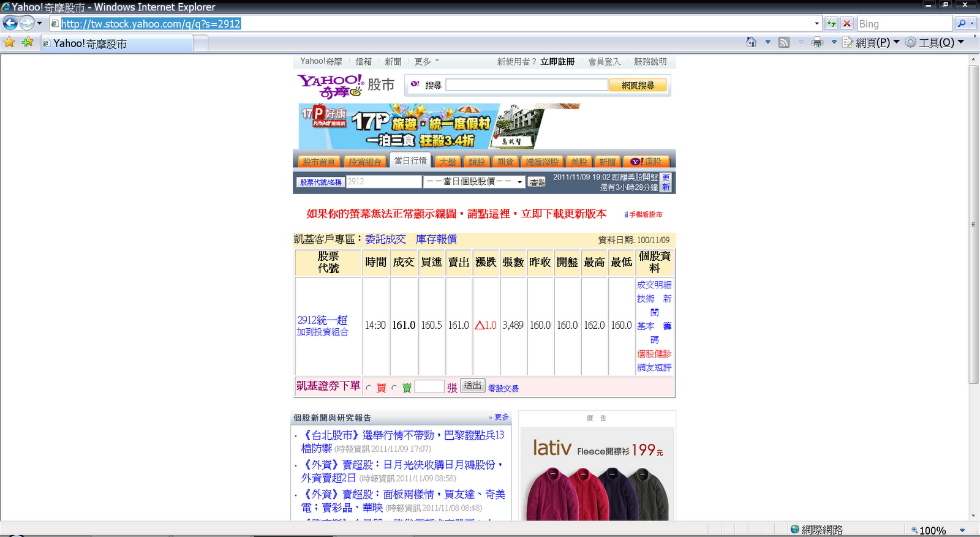980x537 pixels.
Task: Open the Yahoo!奇摩 top link
Action: [322, 62]
